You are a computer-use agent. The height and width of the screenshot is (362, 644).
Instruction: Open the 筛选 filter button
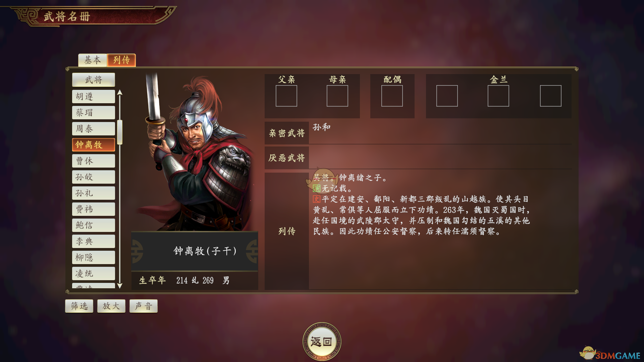79,306
